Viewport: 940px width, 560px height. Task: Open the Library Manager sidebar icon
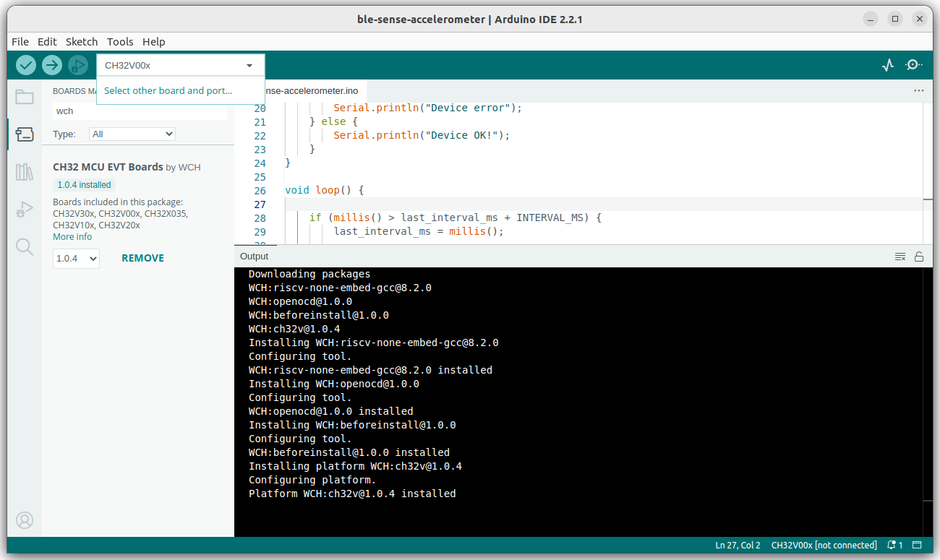(25, 172)
